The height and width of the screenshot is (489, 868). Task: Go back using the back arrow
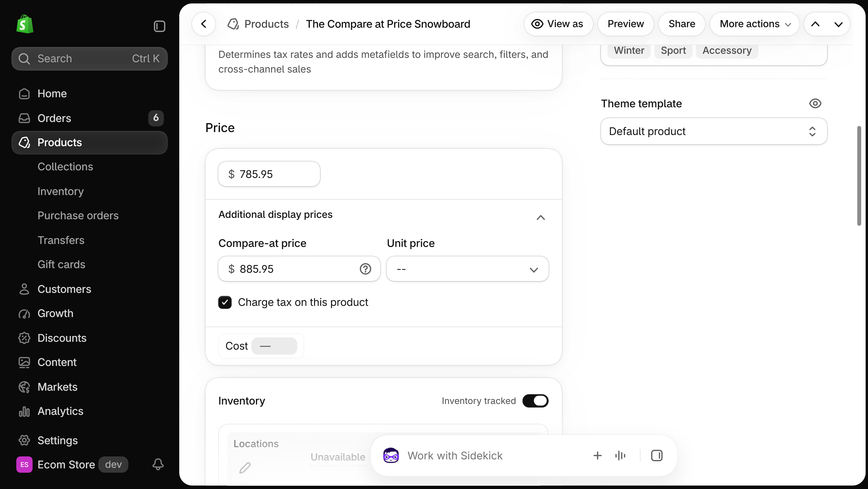point(203,24)
